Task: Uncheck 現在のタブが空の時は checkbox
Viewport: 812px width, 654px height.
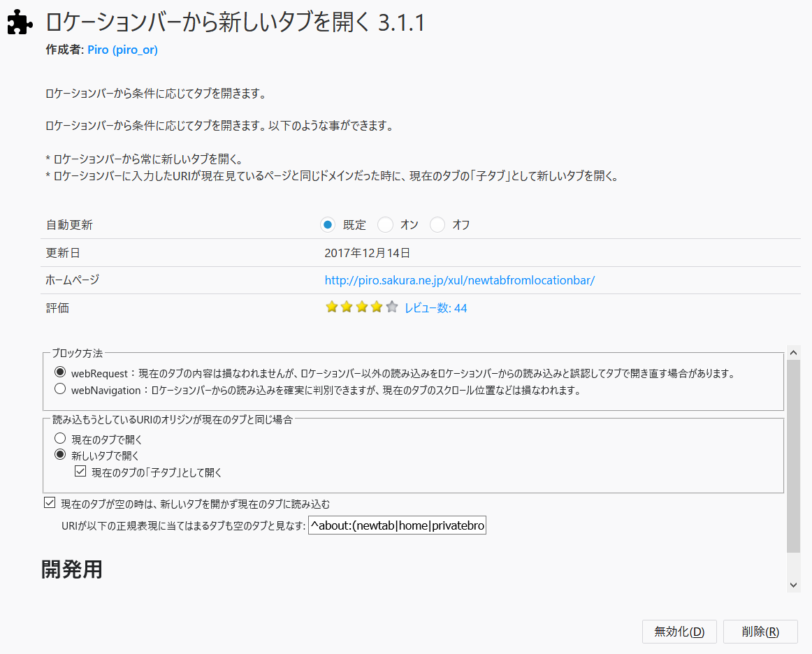Action: click(50, 503)
